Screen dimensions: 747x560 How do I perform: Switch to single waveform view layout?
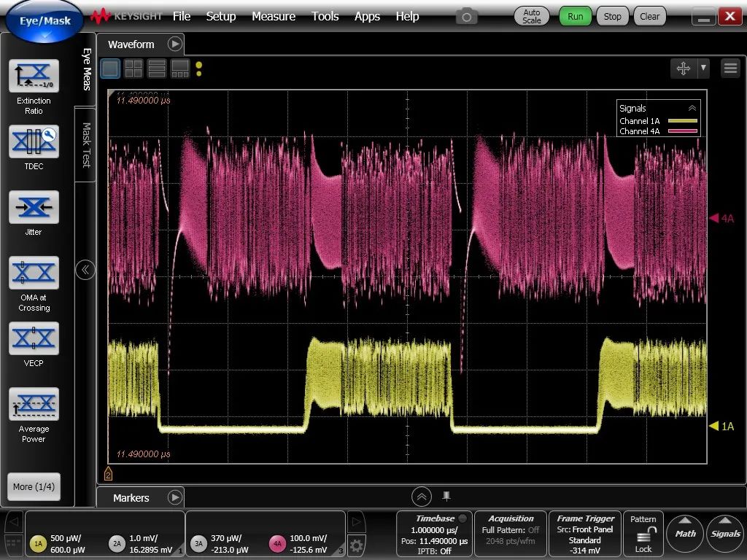tap(110, 69)
